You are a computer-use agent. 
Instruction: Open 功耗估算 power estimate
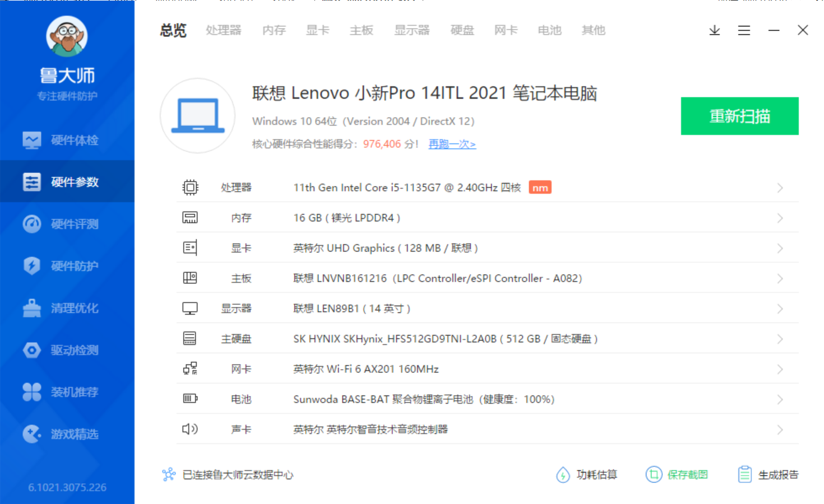(586, 475)
